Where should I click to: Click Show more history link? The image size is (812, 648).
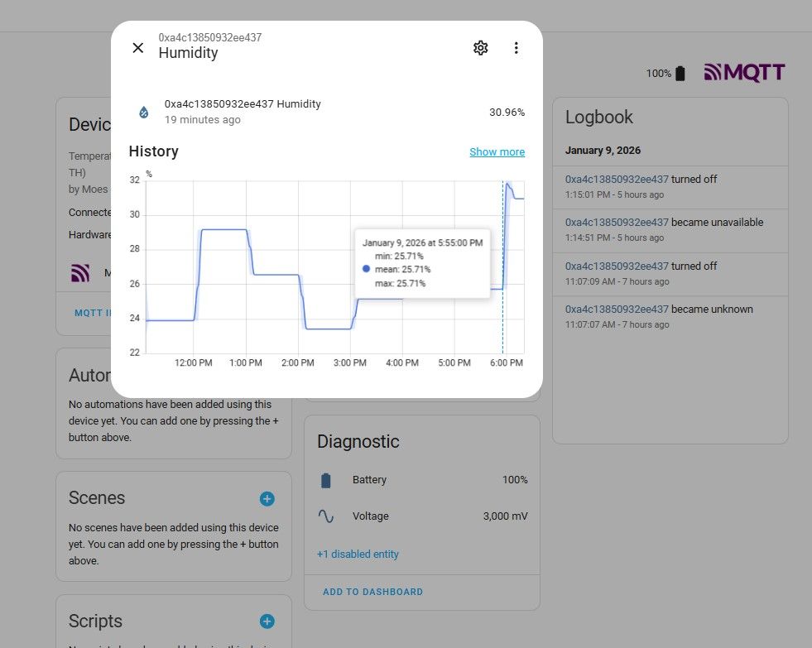click(497, 152)
